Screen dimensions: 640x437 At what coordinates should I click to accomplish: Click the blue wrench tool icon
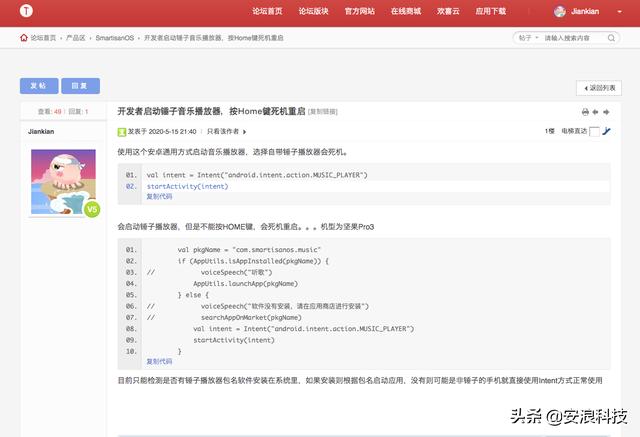(x=607, y=131)
